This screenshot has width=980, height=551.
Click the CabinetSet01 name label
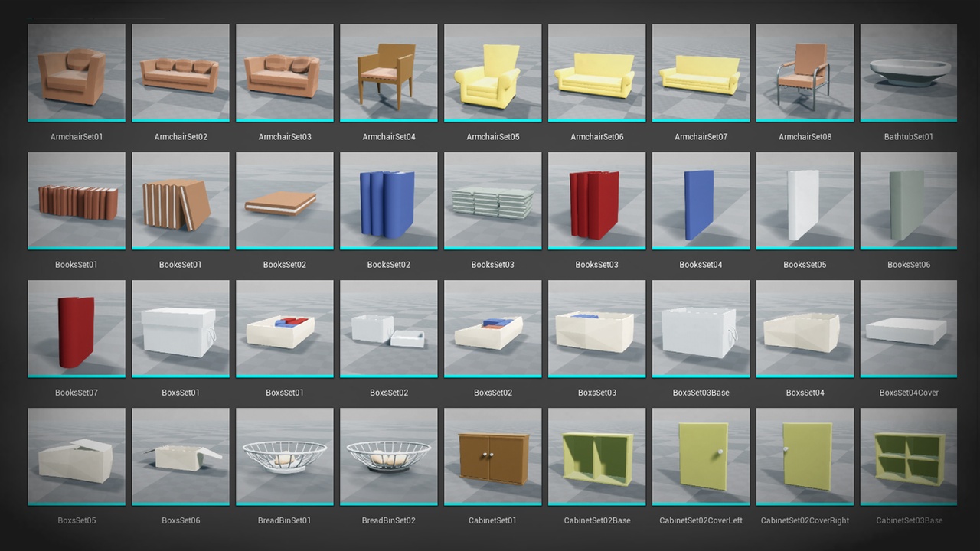[x=493, y=520]
